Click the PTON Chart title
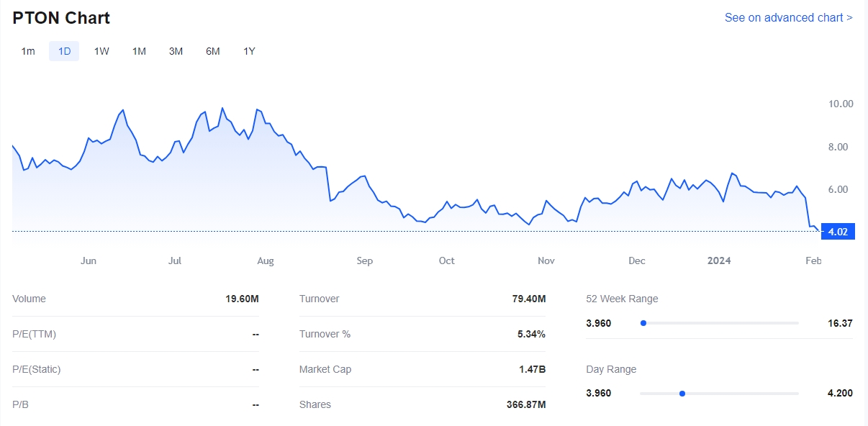868x426 pixels. [x=61, y=18]
